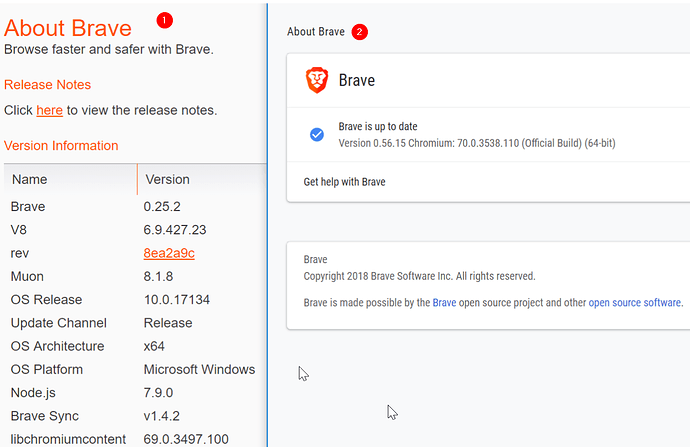Click the libchromiumcontent row label
This screenshot has width=690, height=447.
(x=68, y=440)
